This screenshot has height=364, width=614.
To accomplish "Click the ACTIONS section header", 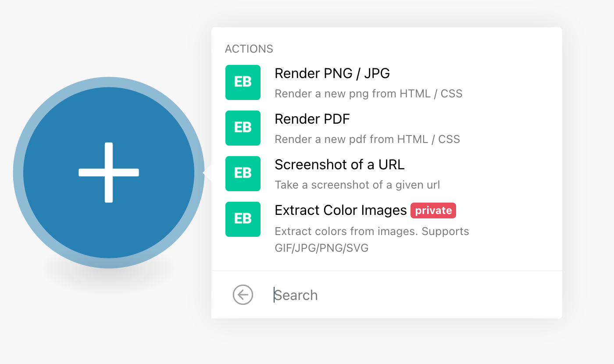I will point(249,49).
